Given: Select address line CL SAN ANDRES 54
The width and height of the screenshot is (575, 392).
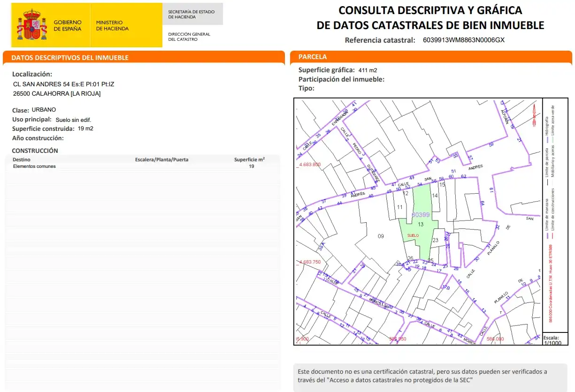Looking at the screenshot, I should (x=64, y=84).
